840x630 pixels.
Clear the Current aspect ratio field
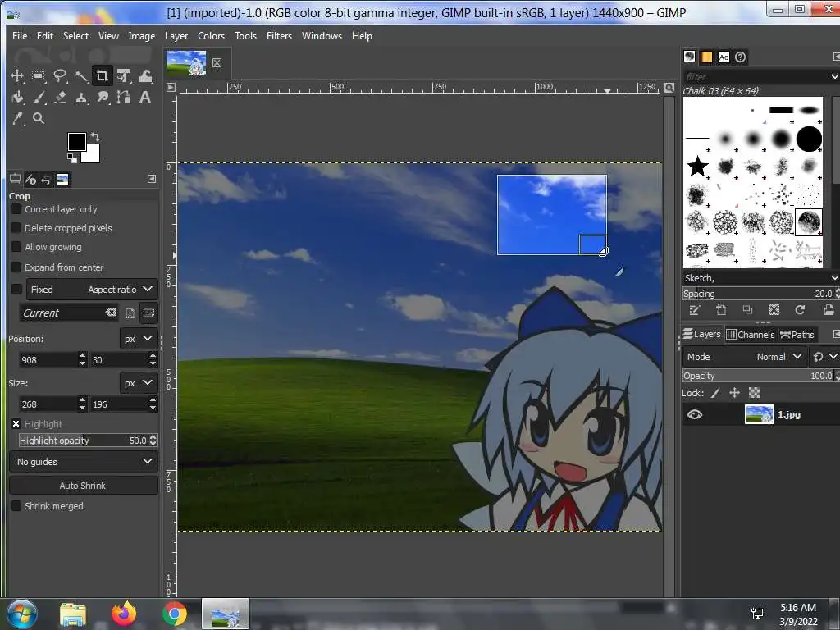coord(111,313)
